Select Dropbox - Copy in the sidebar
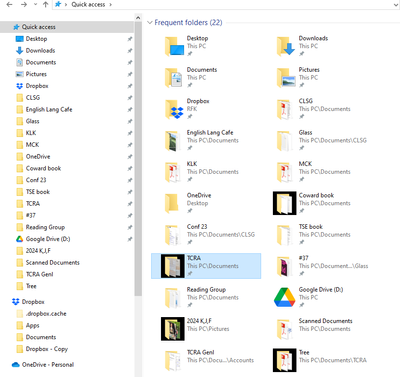The width and height of the screenshot is (400, 377). (x=47, y=349)
